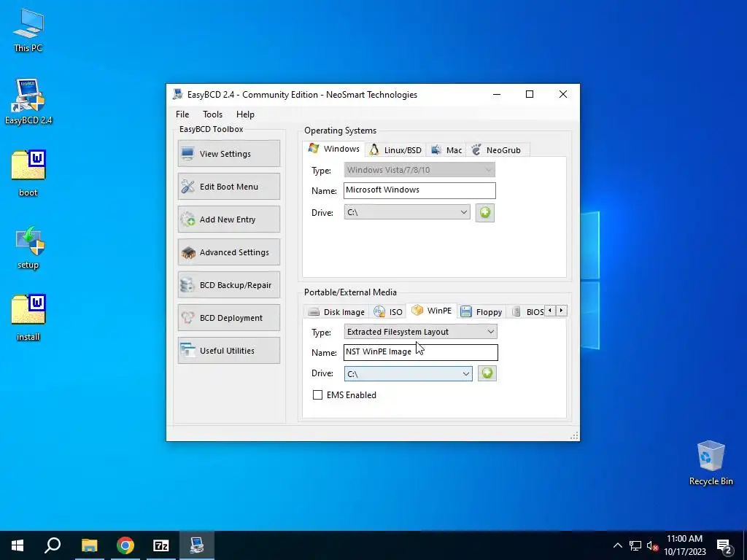Switch to the Windows OS tab
Screen dimensions: 747x560
point(334,149)
